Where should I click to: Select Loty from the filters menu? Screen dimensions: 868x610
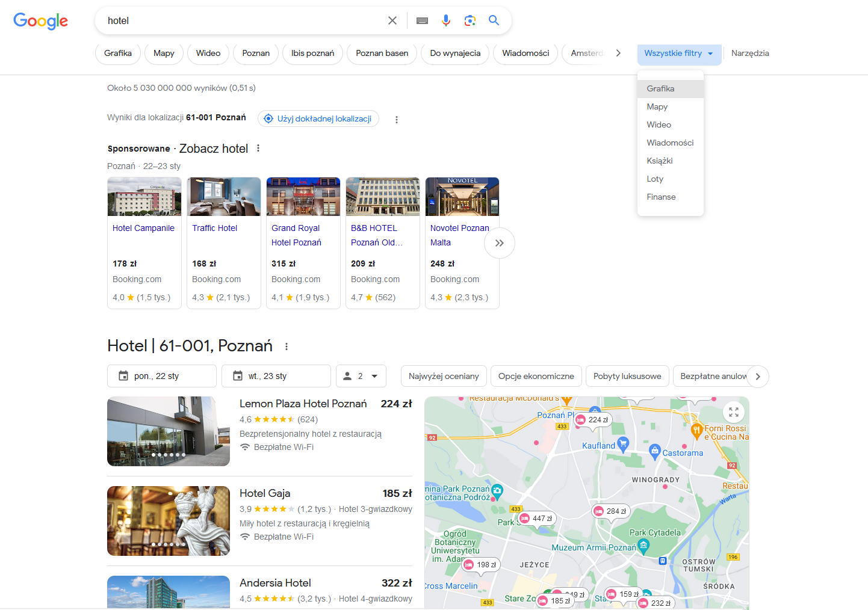tap(654, 179)
